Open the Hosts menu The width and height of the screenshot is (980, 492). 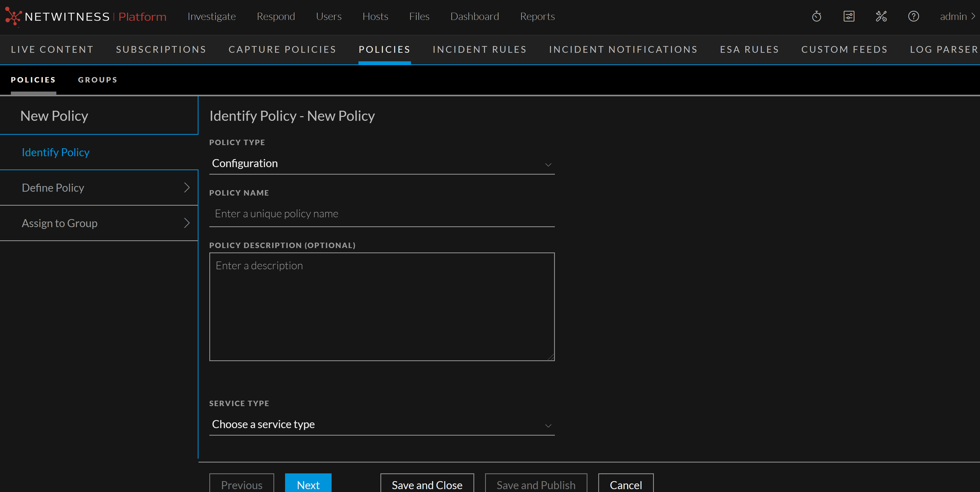point(375,16)
